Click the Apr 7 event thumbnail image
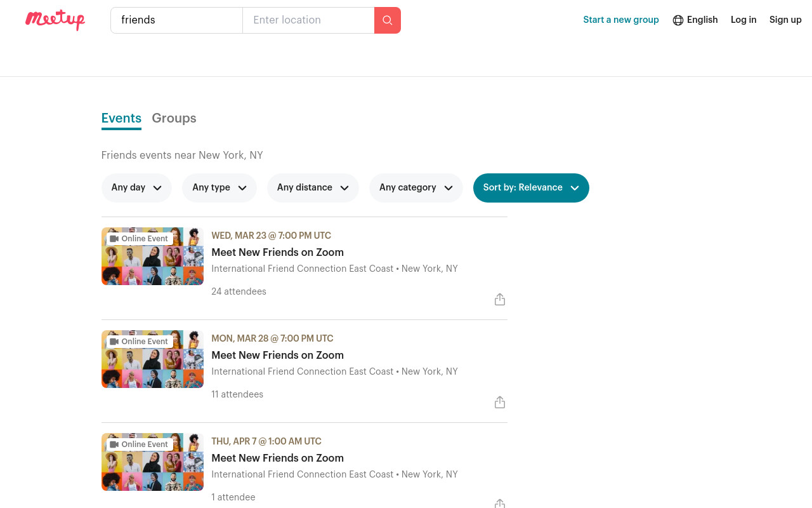Screen dimensions: 812x508 [x=152, y=462]
